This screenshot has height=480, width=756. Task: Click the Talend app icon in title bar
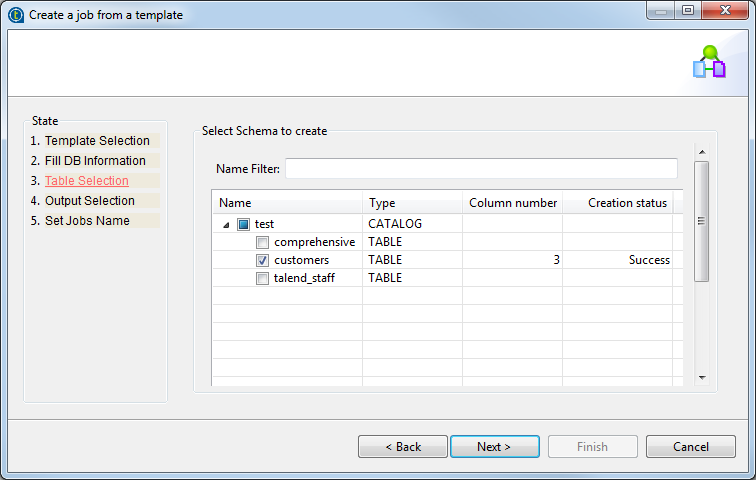tap(15, 15)
